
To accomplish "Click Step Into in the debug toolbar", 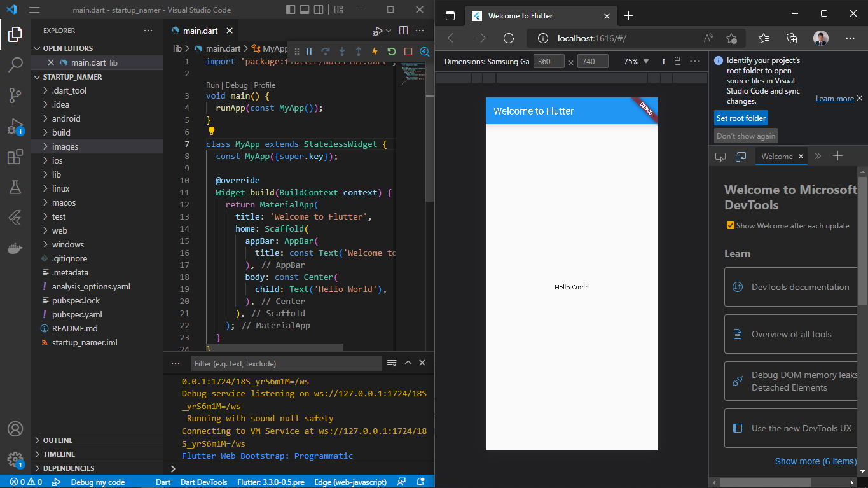I will [342, 52].
